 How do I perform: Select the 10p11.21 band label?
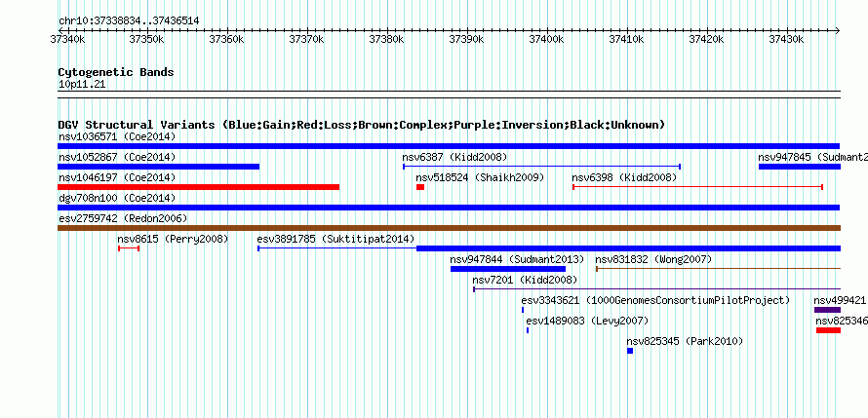82,85
